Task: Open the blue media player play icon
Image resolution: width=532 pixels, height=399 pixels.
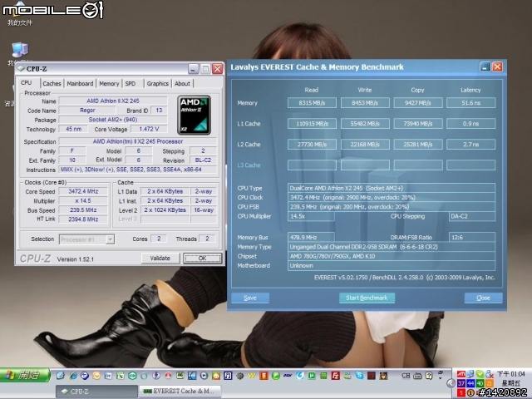Action: (204, 376)
